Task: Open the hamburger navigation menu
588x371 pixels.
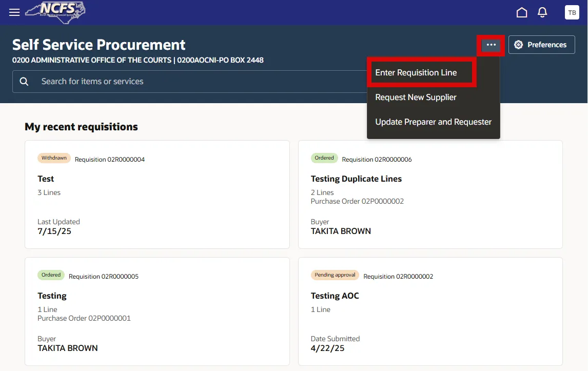Action: [14, 12]
